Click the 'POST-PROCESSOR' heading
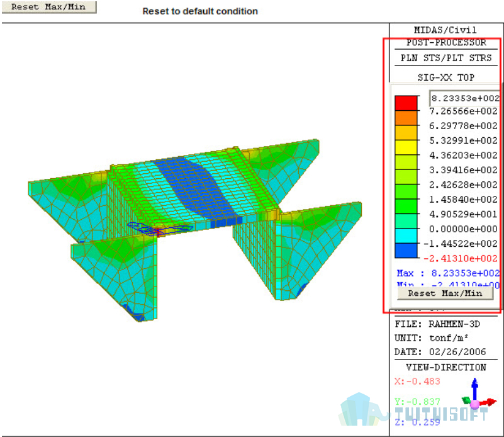 [446, 42]
